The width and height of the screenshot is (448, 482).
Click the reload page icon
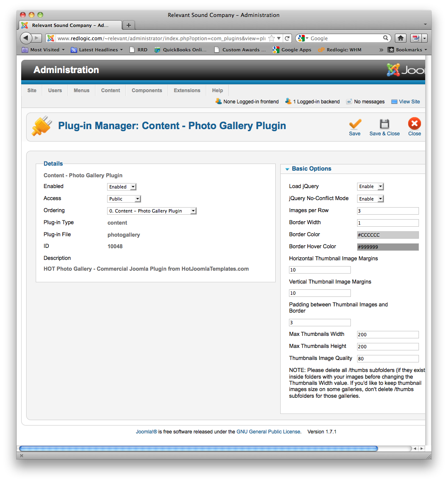point(287,38)
